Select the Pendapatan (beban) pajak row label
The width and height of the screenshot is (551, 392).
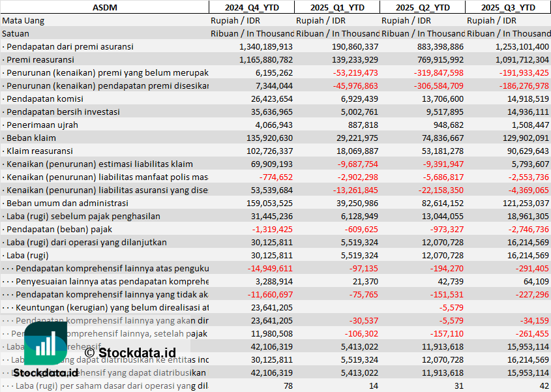click(x=59, y=229)
